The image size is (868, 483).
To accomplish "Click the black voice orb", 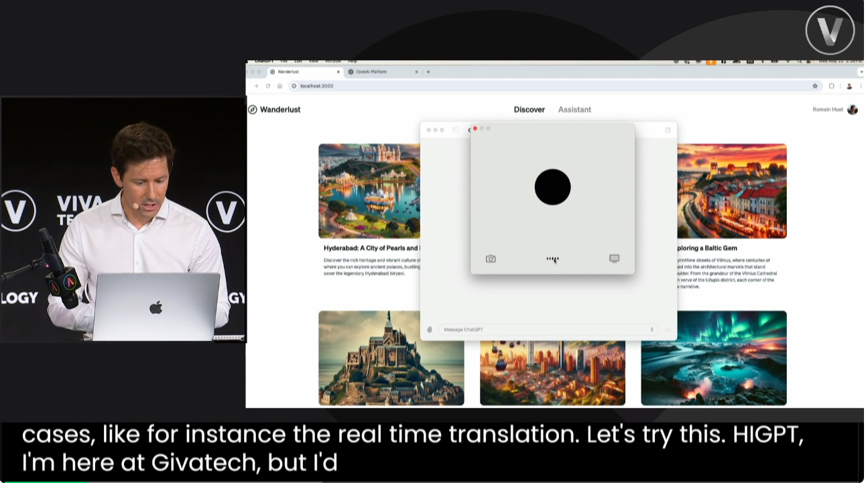I will (x=552, y=187).
